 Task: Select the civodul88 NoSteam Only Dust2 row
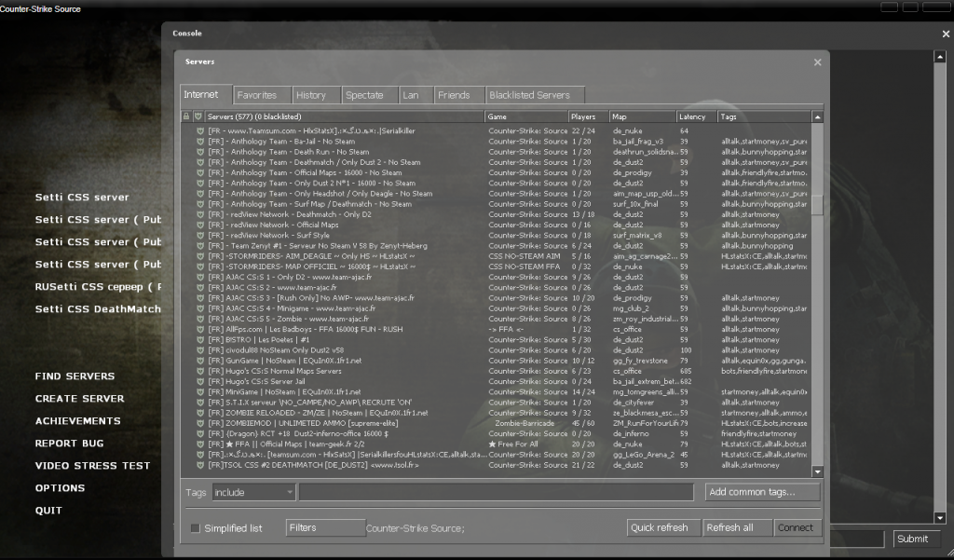(x=496, y=350)
